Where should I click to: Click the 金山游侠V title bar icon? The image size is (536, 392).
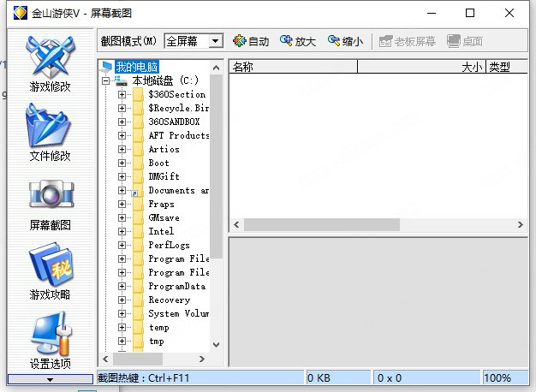(x=21, y=13)
